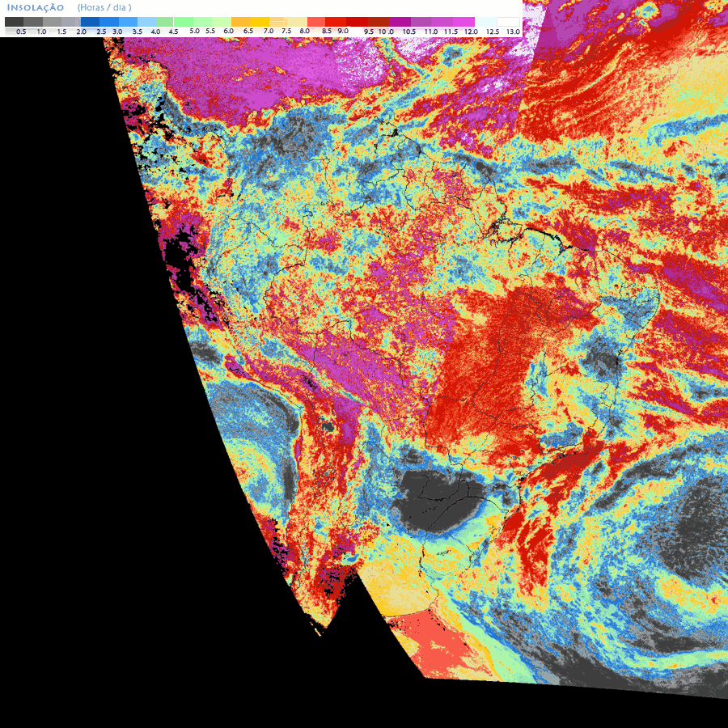
Task: Pick the bright magenta swatch ending at 12.0
Action: click(463, 22)
